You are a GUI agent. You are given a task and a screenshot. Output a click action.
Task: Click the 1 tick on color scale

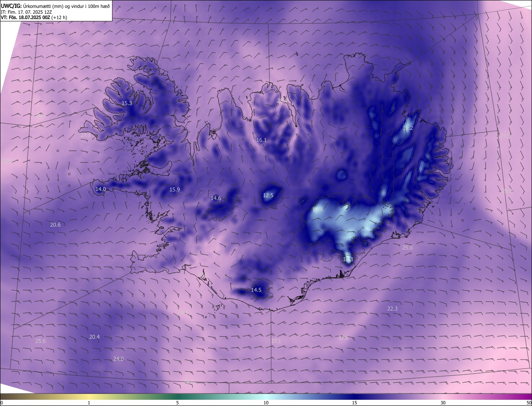(89, 403)
